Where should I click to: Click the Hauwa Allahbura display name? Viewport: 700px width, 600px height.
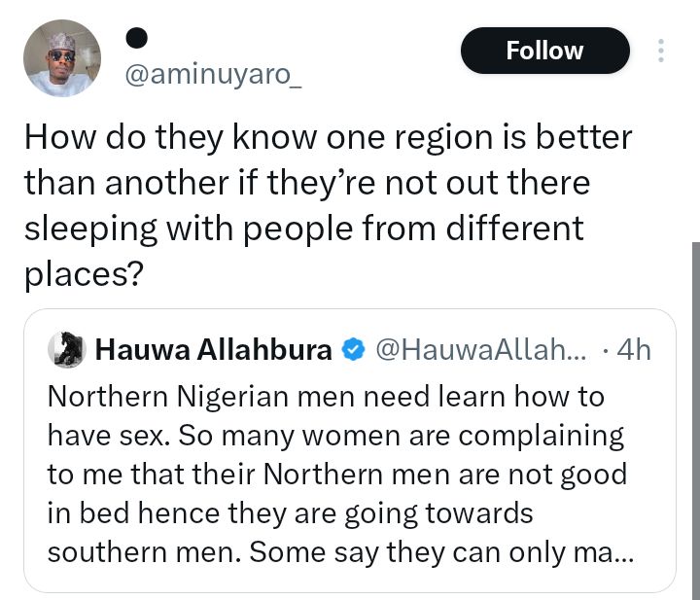click(x=214, y=351)
